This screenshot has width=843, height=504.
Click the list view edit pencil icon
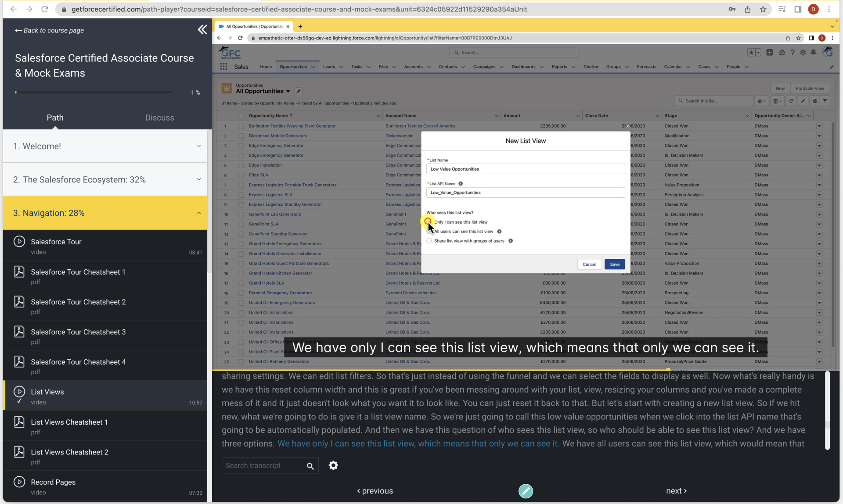803,101
